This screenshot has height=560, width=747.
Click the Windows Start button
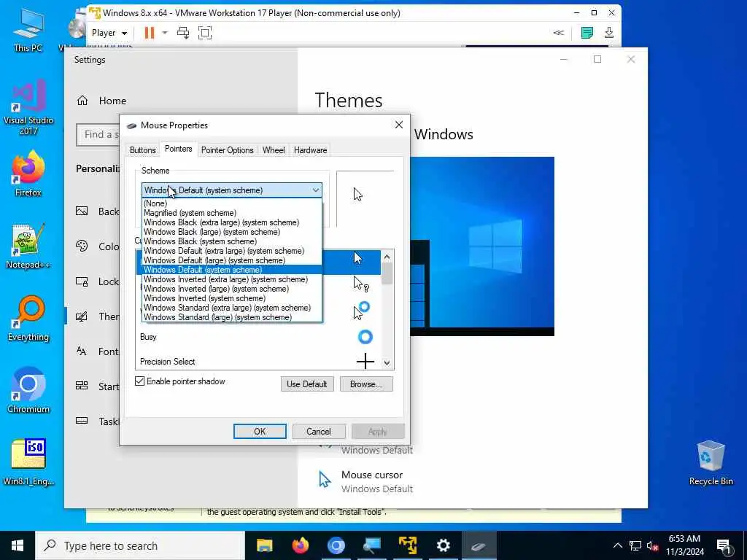[18, 545]
